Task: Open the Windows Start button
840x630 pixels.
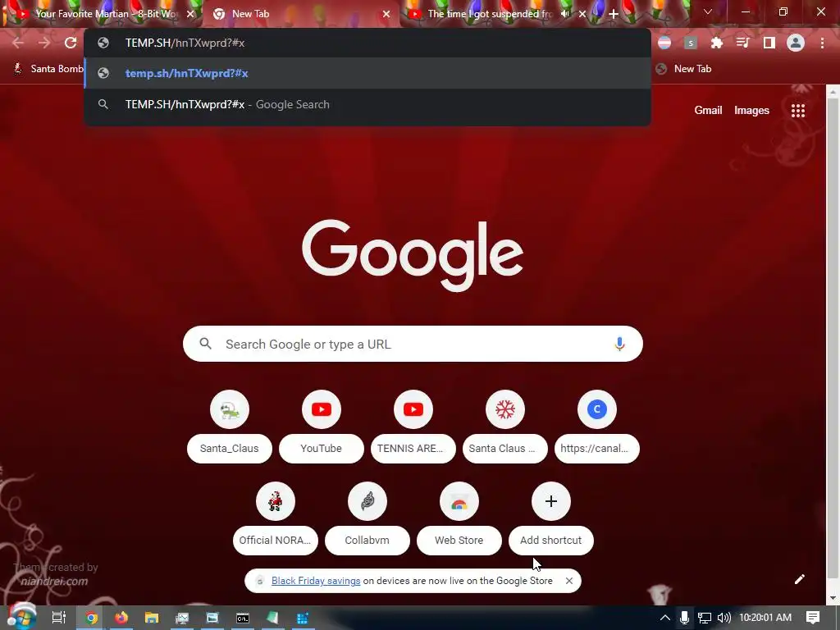Action: point(21,618)
